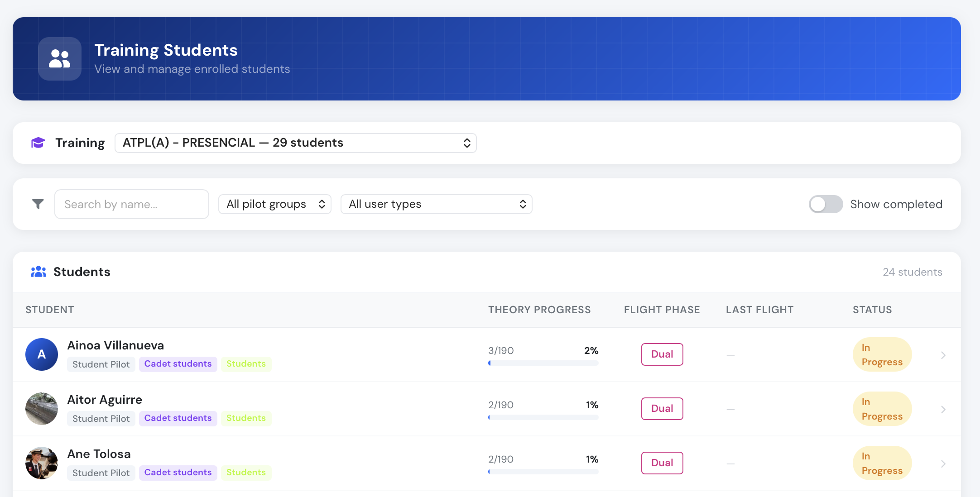Open the All pilot groups dropdown
The width and height of the screenshot is (980, 497).
coord(275,204)
